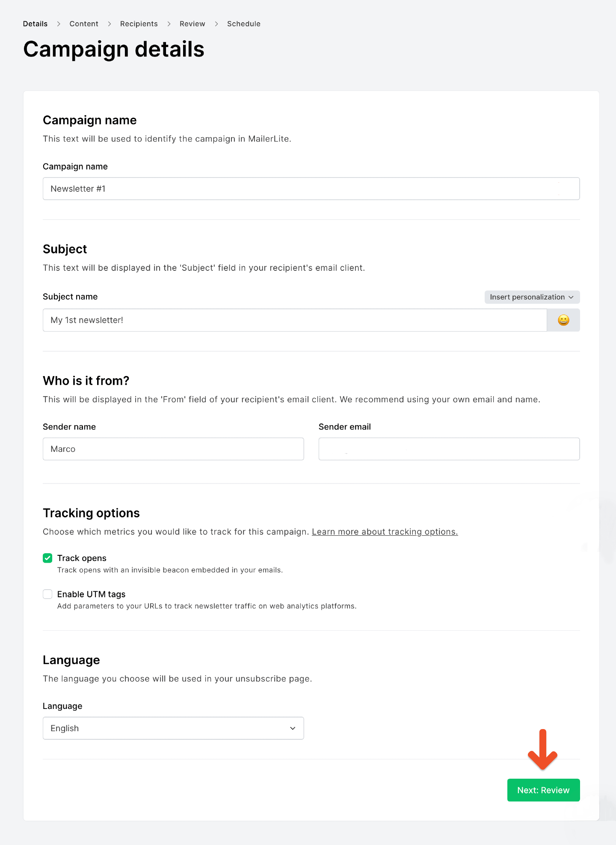Go to the Content step
Screen dimensions: 616x845
click(84, 24)
